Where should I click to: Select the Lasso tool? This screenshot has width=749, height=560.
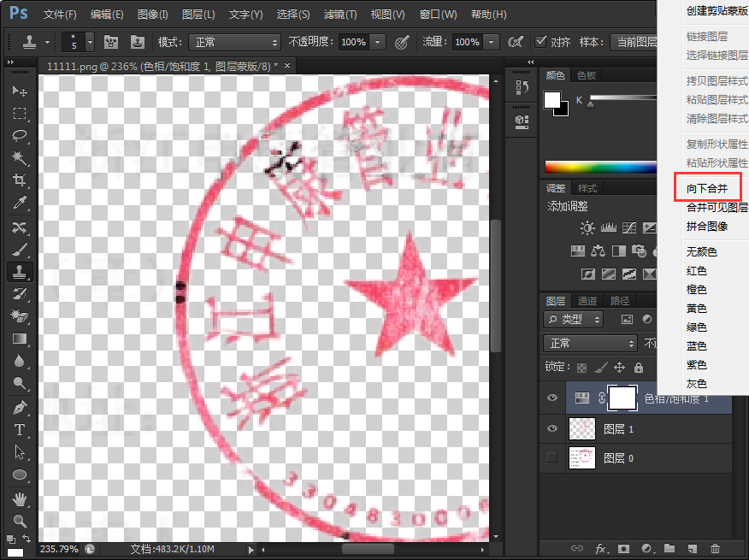coord(20,136)
